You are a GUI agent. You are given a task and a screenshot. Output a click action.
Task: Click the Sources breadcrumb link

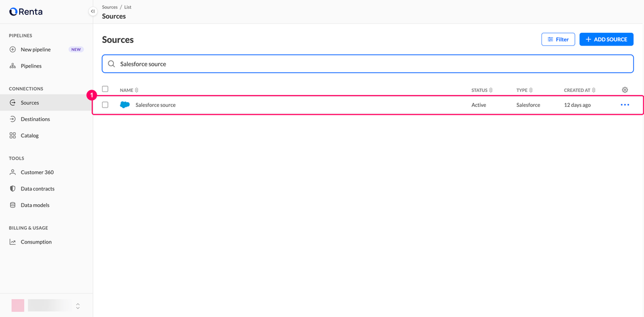point(110,7)
